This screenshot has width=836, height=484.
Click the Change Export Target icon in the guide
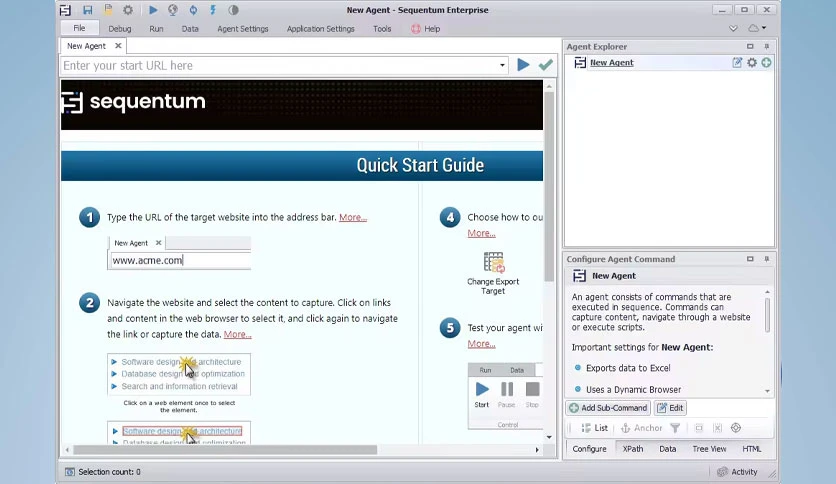click(494, 262)
